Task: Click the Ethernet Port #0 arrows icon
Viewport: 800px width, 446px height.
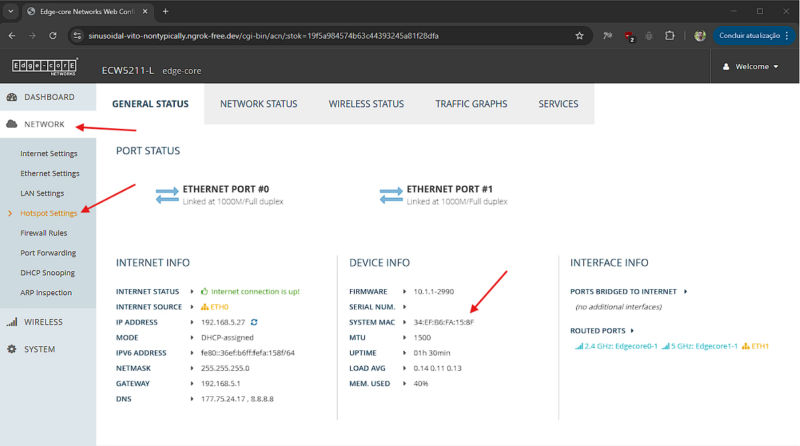Action: 167,195
